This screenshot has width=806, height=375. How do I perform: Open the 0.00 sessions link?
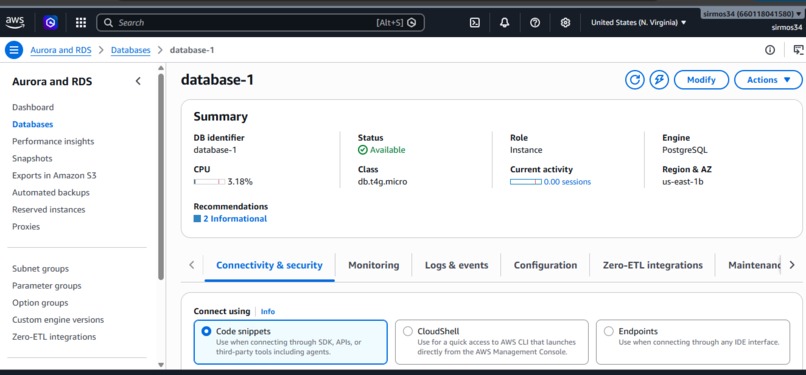[567, 182]
